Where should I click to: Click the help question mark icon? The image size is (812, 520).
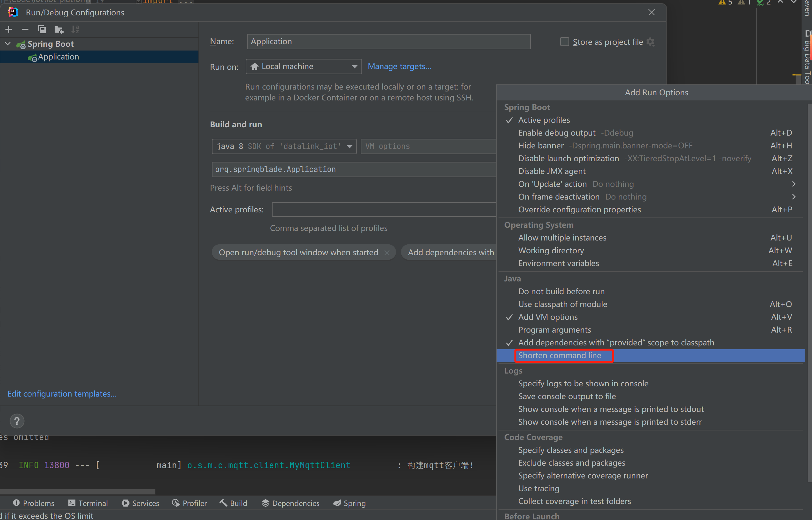point(17,421)
